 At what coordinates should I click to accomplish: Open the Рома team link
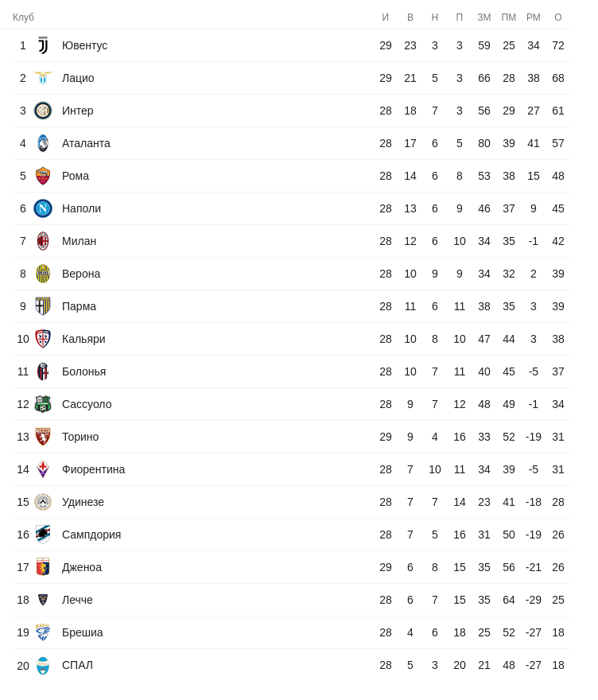tap(76, 176)
